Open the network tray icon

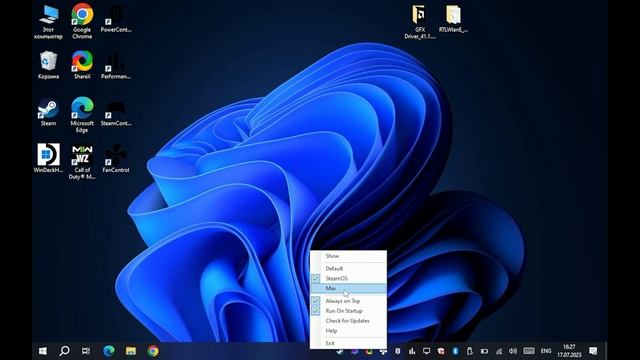[499, 351]
